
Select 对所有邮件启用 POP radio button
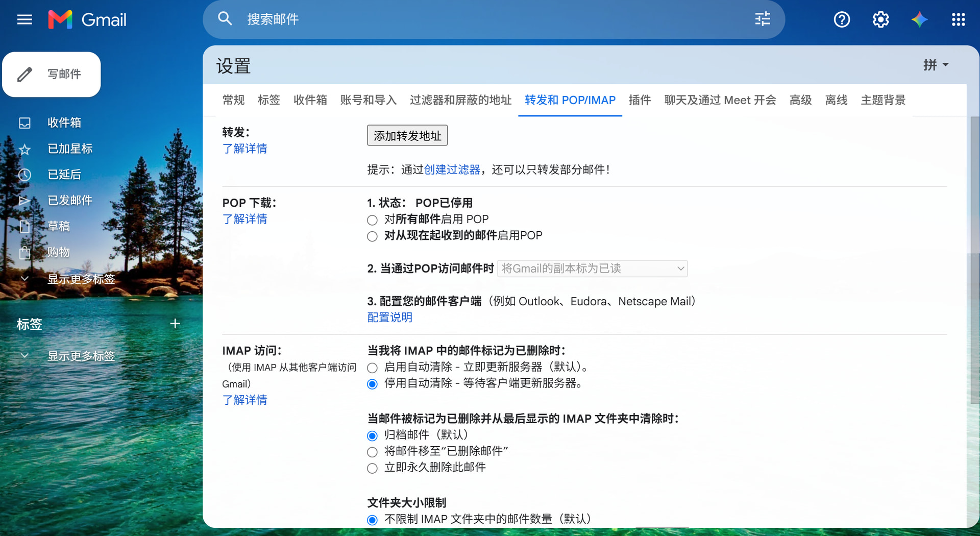point(372,220)
